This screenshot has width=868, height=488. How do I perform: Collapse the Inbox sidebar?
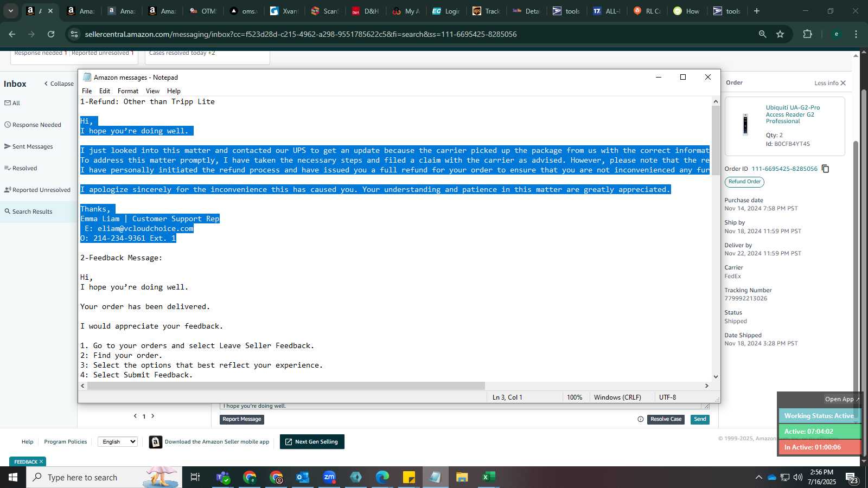tap(59, 84)
